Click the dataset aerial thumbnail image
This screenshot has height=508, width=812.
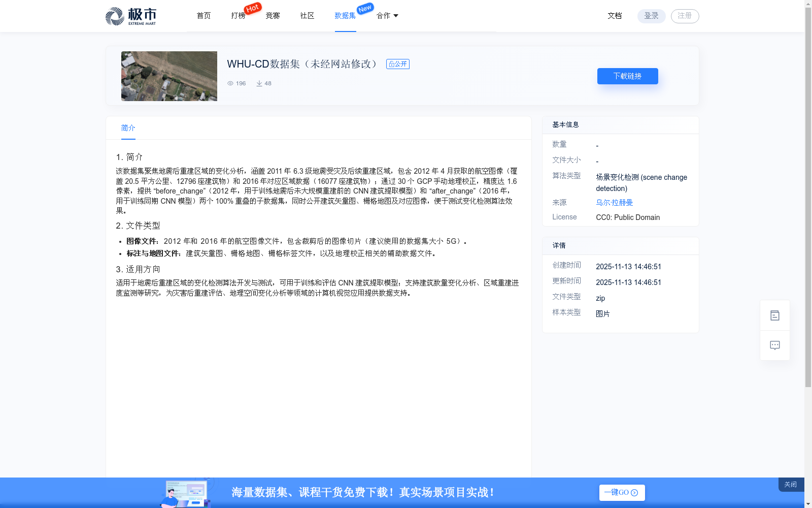point(169,76)
